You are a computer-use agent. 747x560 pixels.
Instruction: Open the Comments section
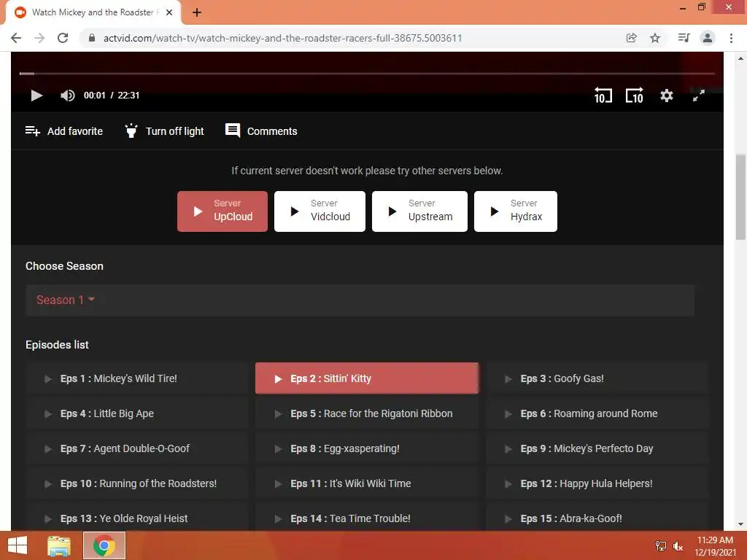tap(261, 131)
